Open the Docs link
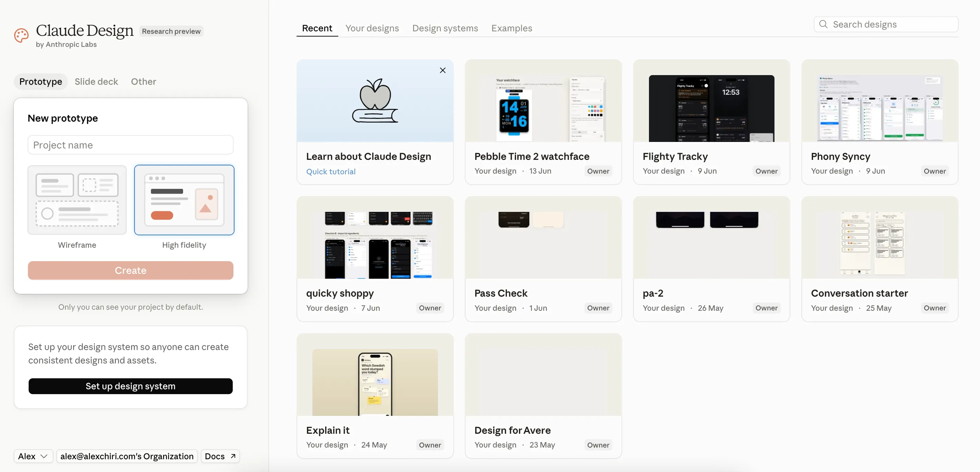 pos(220,456)
